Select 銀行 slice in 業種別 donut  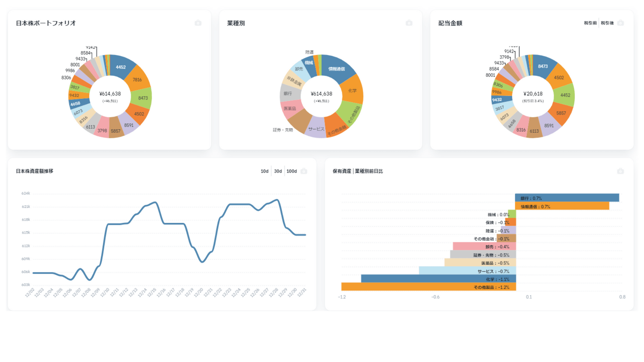coord(289,93)
